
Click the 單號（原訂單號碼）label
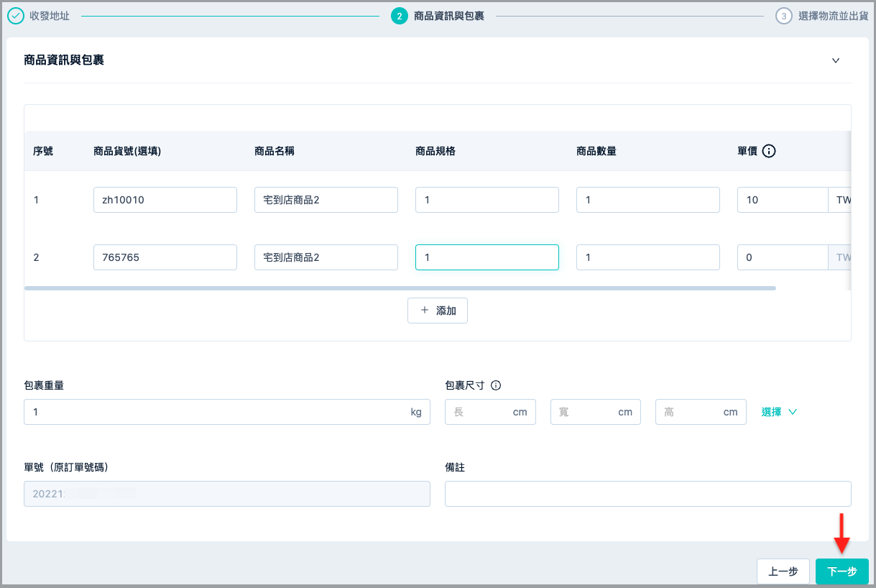click(66, 467)
